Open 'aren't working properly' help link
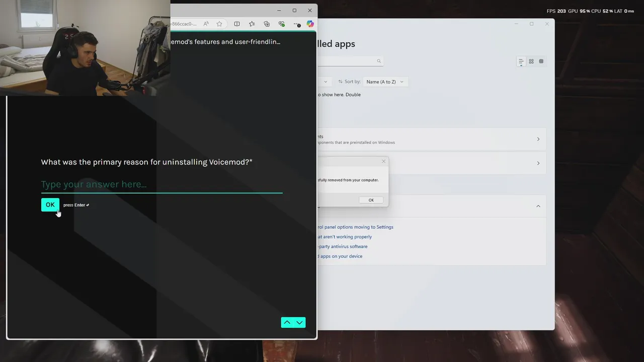This screenshot has width=644, height=362. (345, 237)
